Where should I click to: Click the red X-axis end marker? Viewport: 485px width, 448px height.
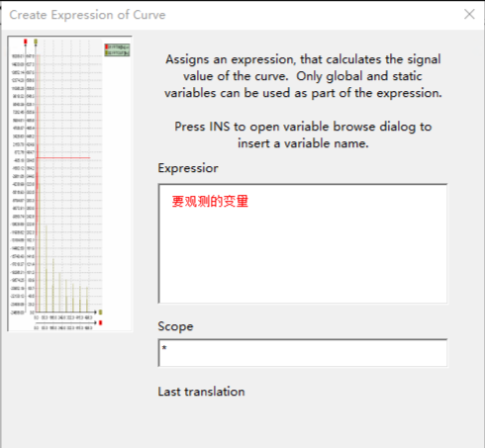point(100,322)
